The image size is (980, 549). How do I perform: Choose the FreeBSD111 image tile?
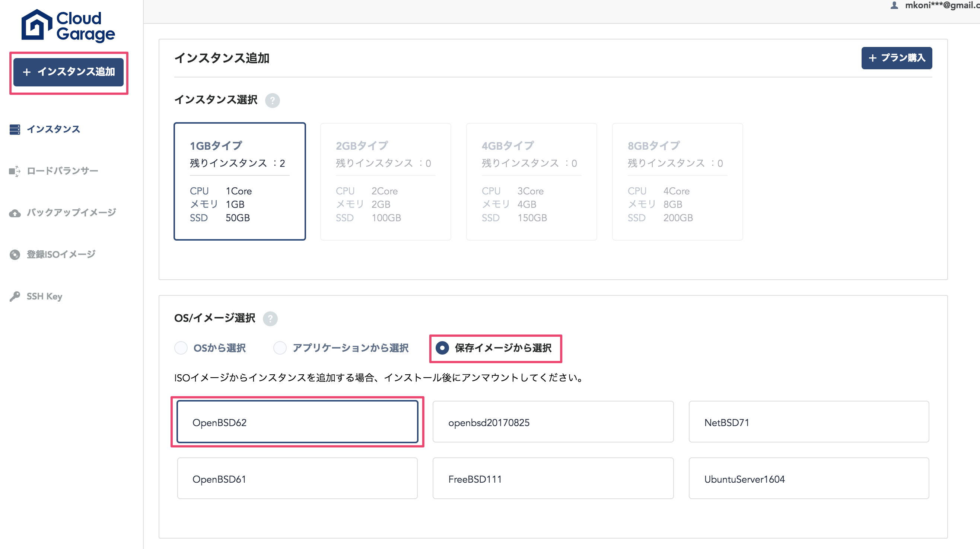pyautogui.click(x=553, y=479)
